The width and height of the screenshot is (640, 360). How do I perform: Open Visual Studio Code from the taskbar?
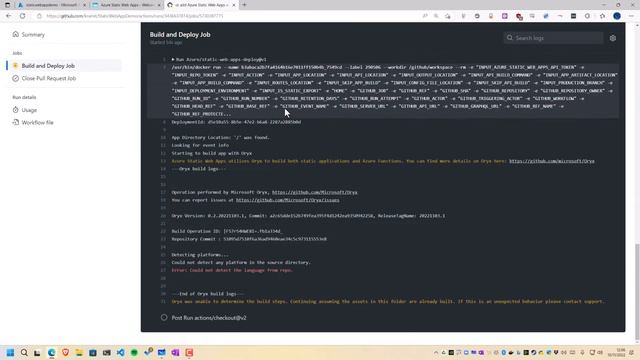120,352
